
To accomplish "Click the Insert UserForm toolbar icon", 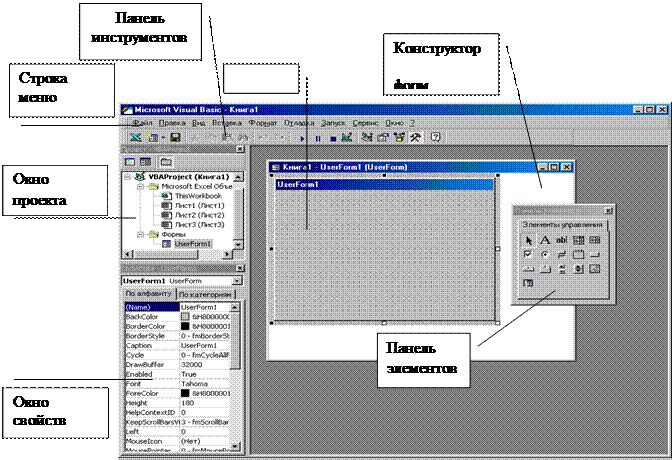I will coord(152,137).
